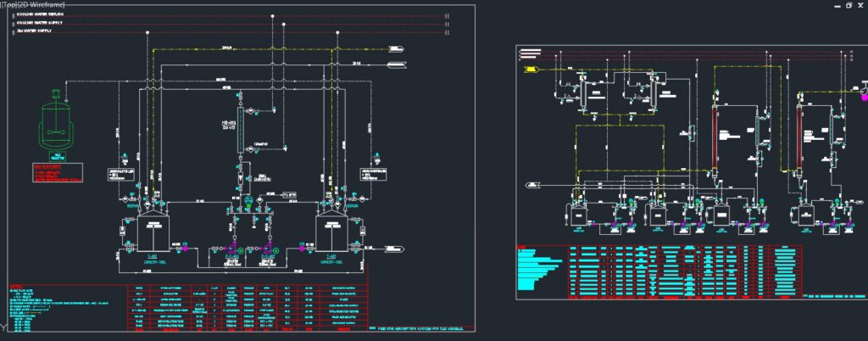Click the UCS Y-axis icon

[4, 327]
